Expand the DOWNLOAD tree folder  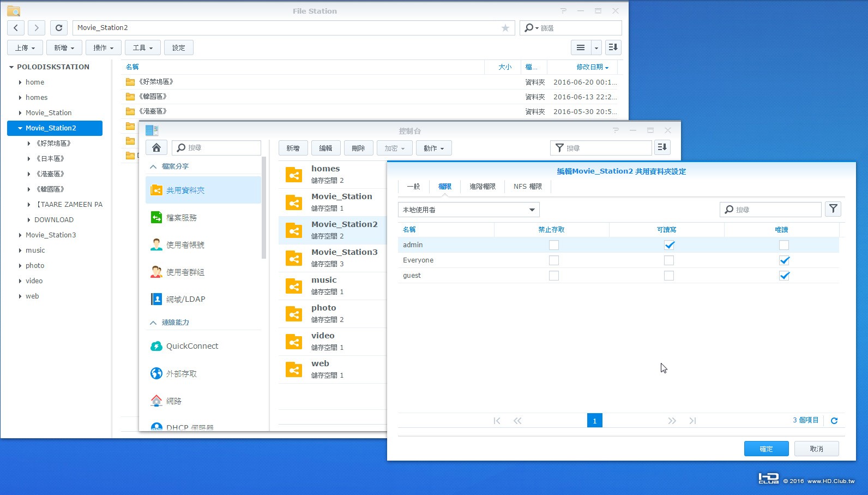29,220
